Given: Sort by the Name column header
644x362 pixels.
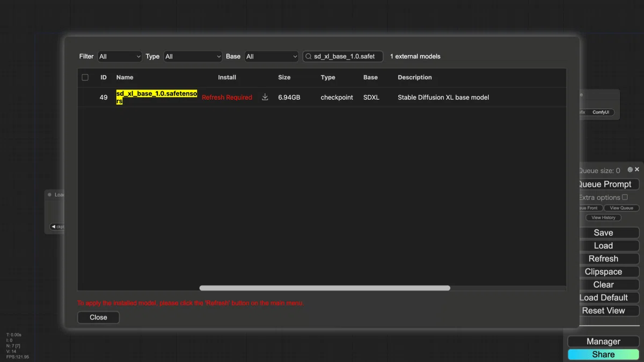Looking at the screenshot, I should tap(125, 77).
